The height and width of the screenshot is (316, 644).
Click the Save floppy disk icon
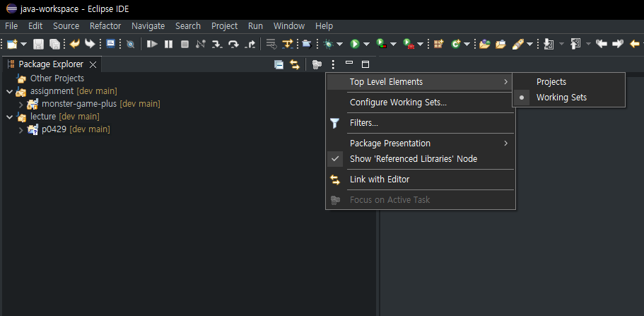[x=38, y=44]
